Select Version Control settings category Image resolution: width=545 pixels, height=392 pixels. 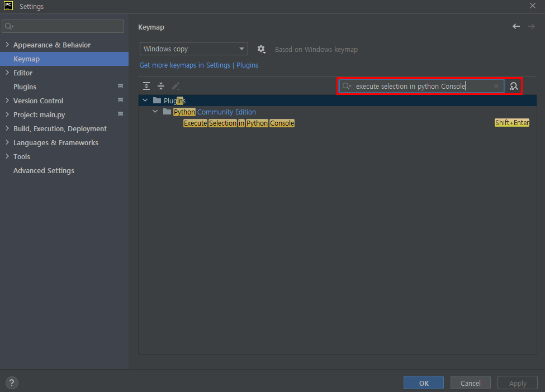click(38, 101)
